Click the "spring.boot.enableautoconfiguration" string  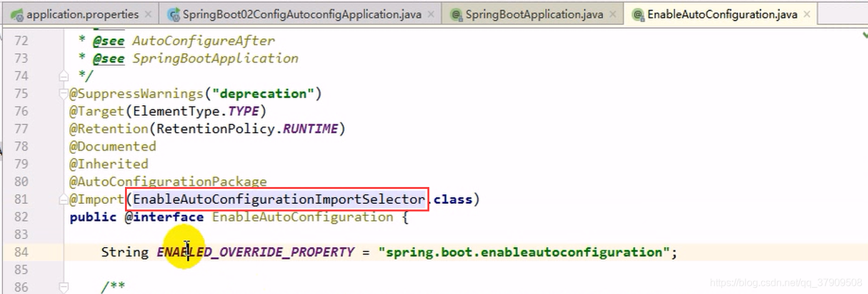point(524,252)
